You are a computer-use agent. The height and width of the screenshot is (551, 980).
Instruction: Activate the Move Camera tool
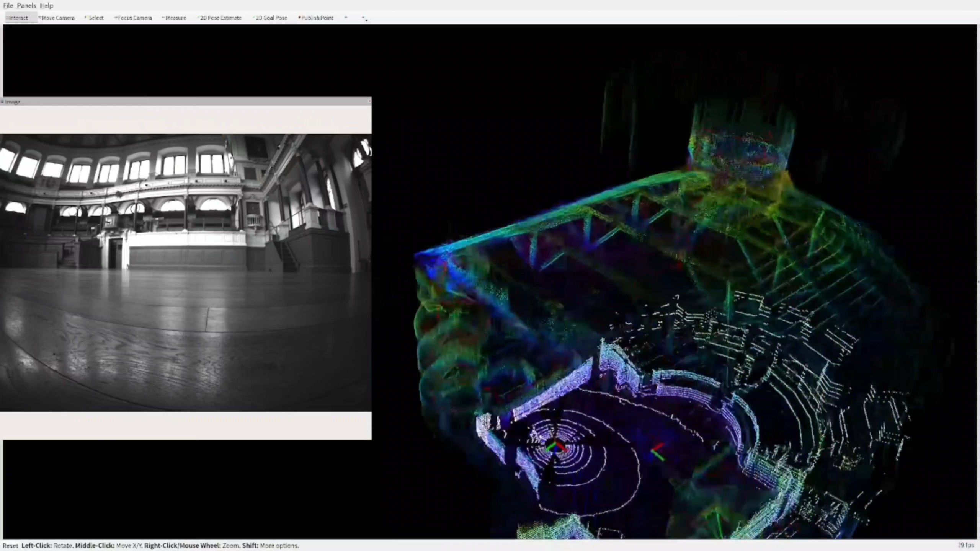(57, 18)
